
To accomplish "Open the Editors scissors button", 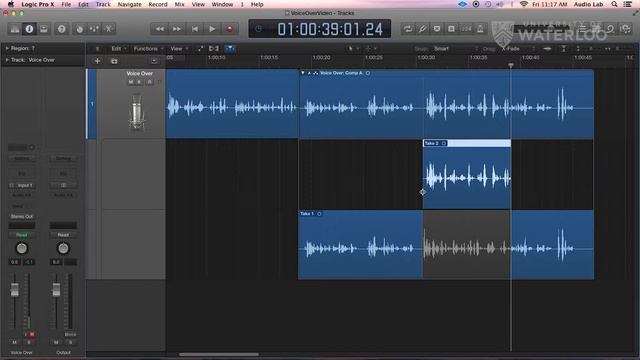I will pos(109,29).
